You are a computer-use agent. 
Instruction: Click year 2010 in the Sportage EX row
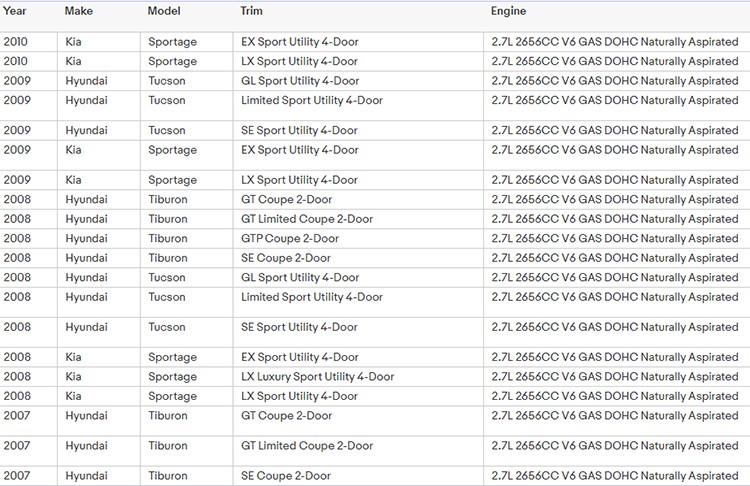pyautogui.click(x=15, y=42)
